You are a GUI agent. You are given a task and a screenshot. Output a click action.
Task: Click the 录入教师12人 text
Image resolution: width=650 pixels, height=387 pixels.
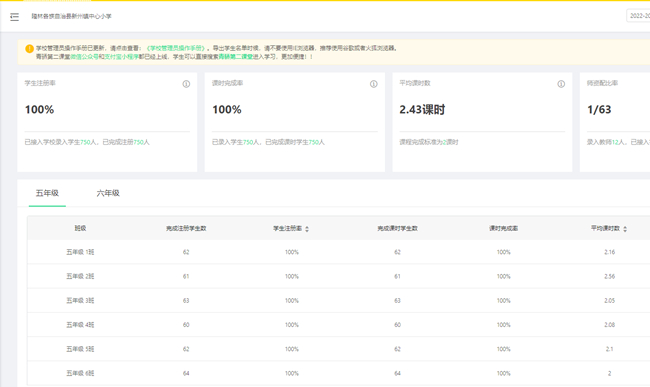605,142
